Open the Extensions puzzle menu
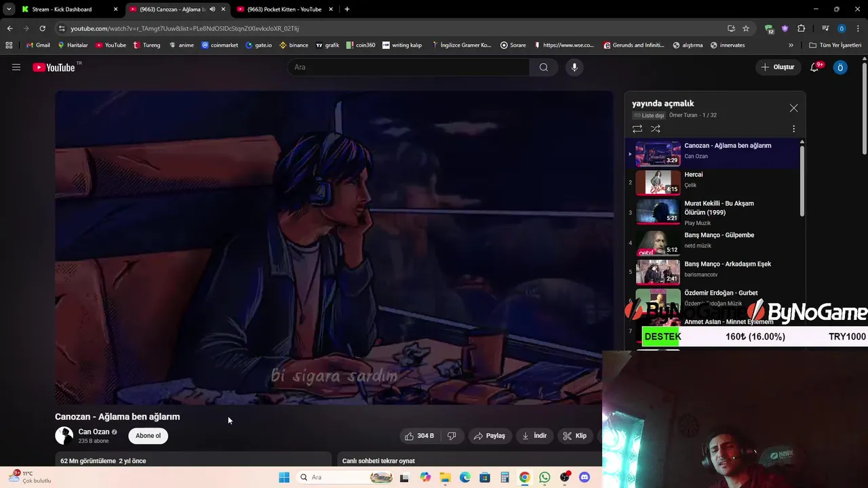The image size is (868, 488). pos(802,28)
